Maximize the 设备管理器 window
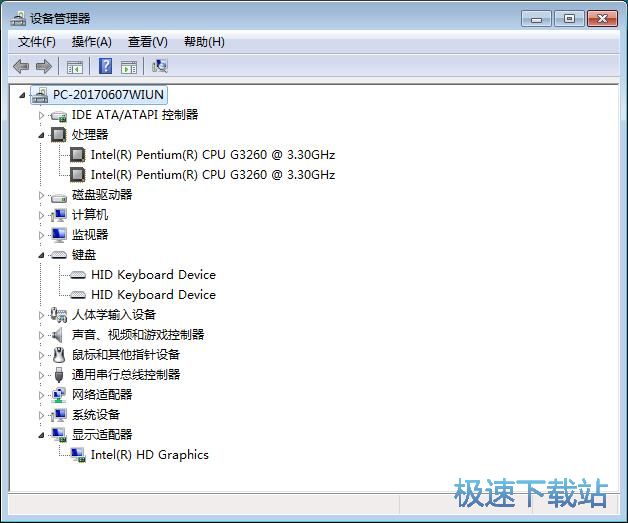 tap(569, 19)
